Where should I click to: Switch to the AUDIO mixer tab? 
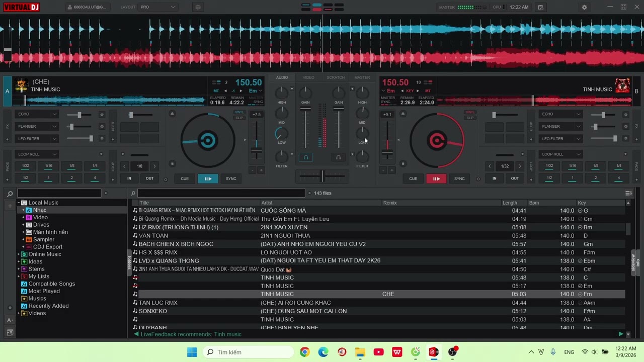coord(282,77)
